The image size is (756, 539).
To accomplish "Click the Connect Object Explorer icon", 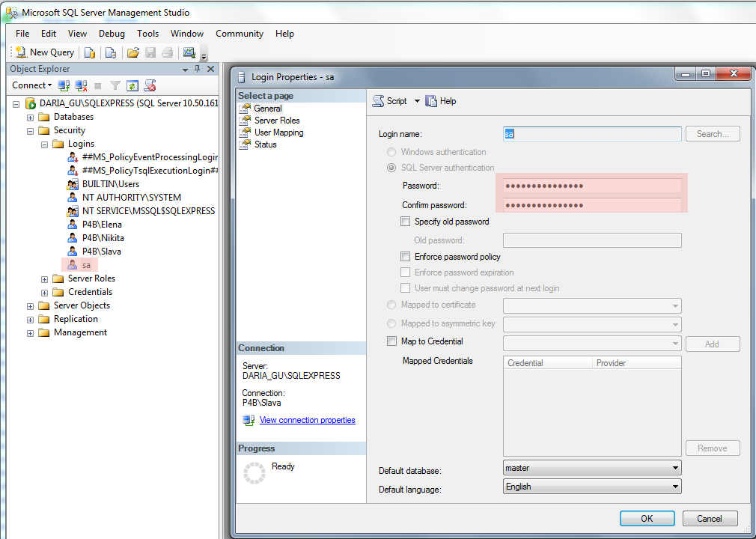I will pos(64,86).
